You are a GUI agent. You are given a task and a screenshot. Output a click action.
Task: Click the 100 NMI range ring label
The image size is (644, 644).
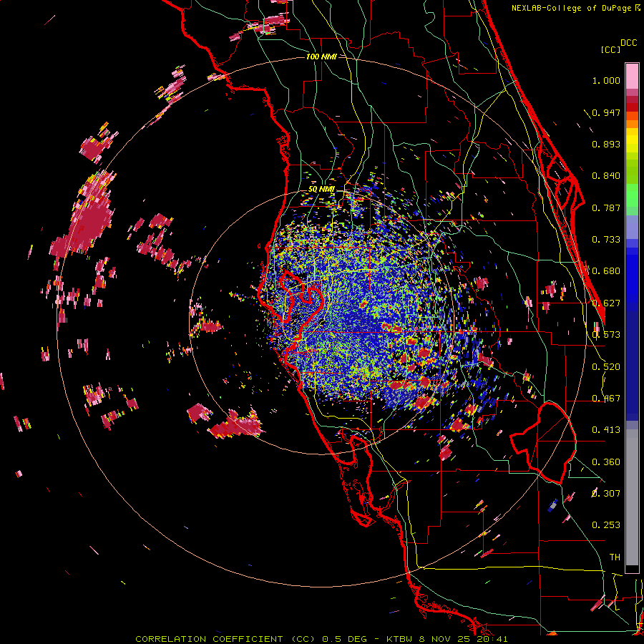pyautogui.click(x=321, y=57)
